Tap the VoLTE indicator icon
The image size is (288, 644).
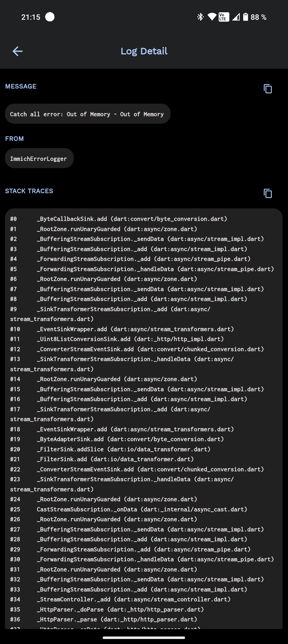223,17
